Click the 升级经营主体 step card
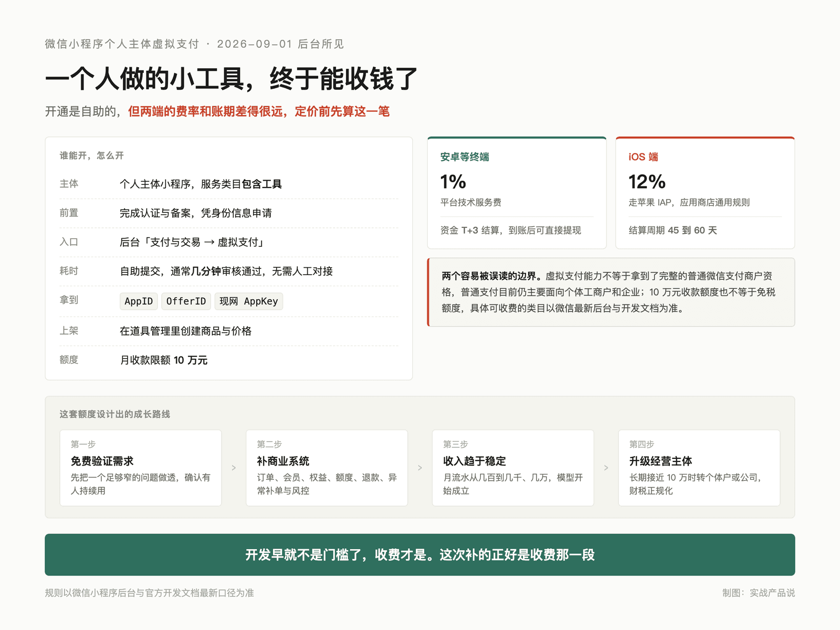Screen dimensions: 840x630 (x=699, y=468)
